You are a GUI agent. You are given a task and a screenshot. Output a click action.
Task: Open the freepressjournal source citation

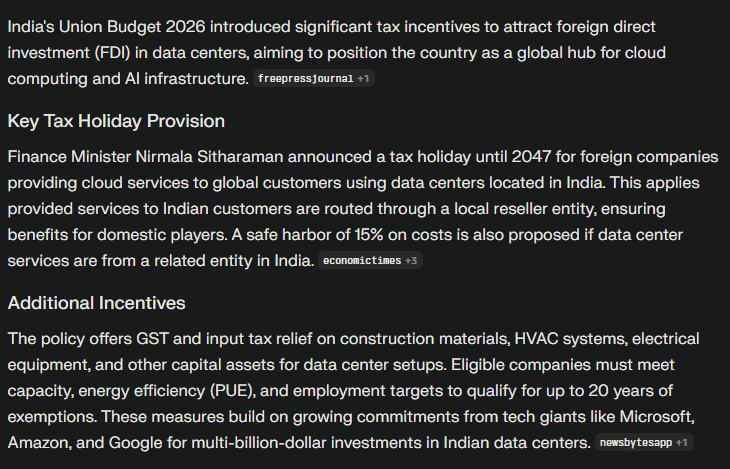click(x=305, y=79)
